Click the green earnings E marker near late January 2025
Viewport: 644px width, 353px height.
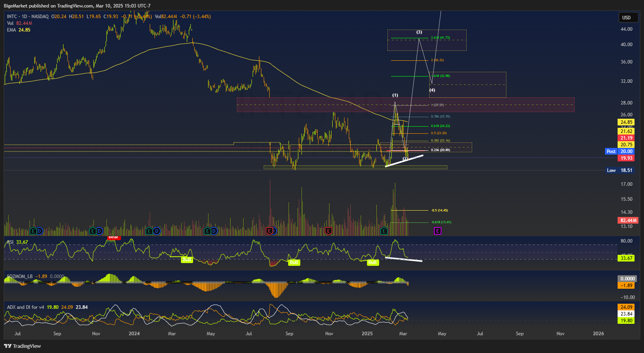click(x=384, y=231)
